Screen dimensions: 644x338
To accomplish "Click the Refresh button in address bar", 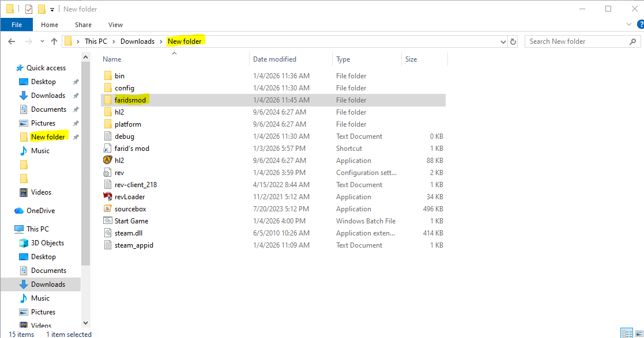I will click(513, 41).
